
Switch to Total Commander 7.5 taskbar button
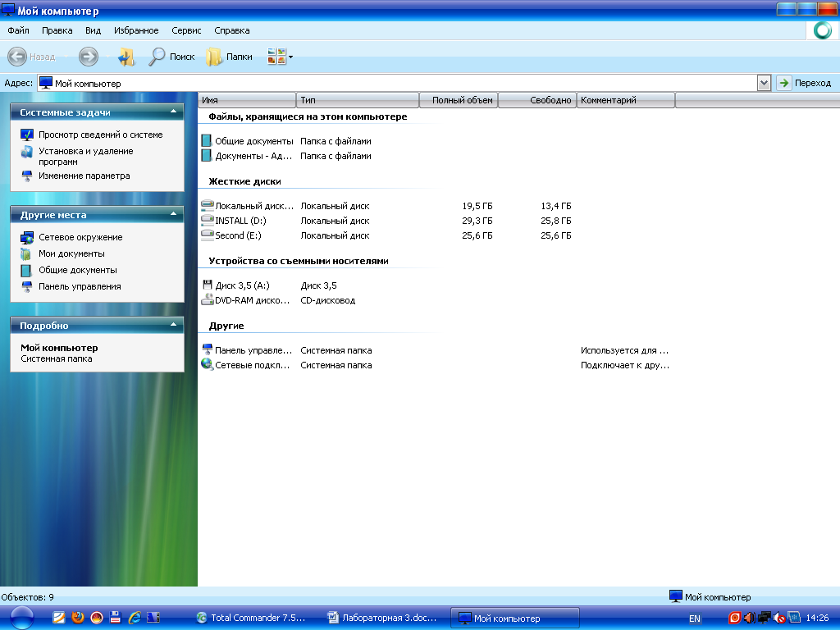(251, 618)
